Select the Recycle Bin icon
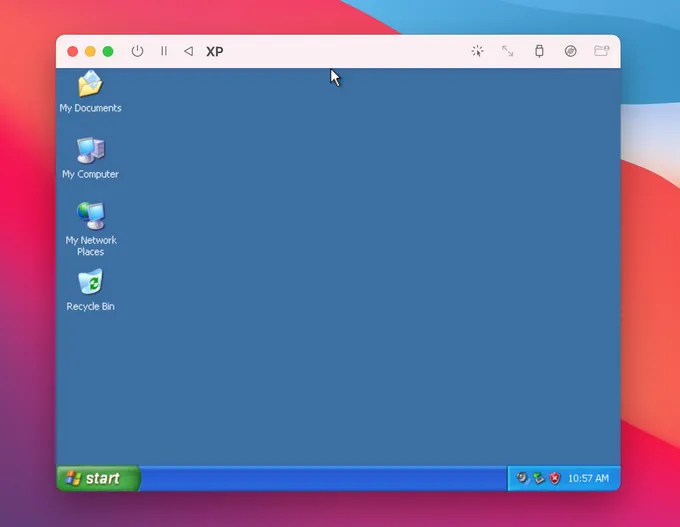The image size is (680, 527). pos(91,282)
